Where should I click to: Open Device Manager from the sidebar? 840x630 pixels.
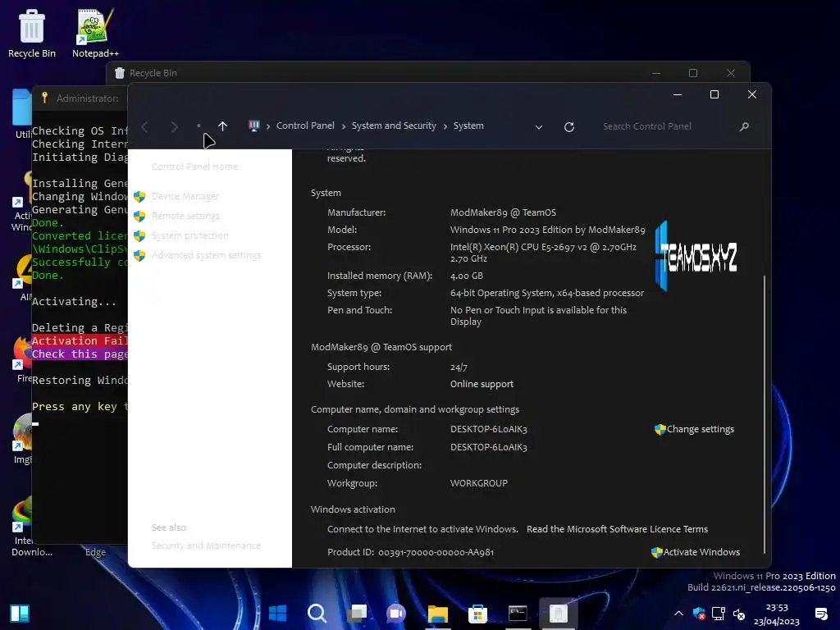(185, 196)
